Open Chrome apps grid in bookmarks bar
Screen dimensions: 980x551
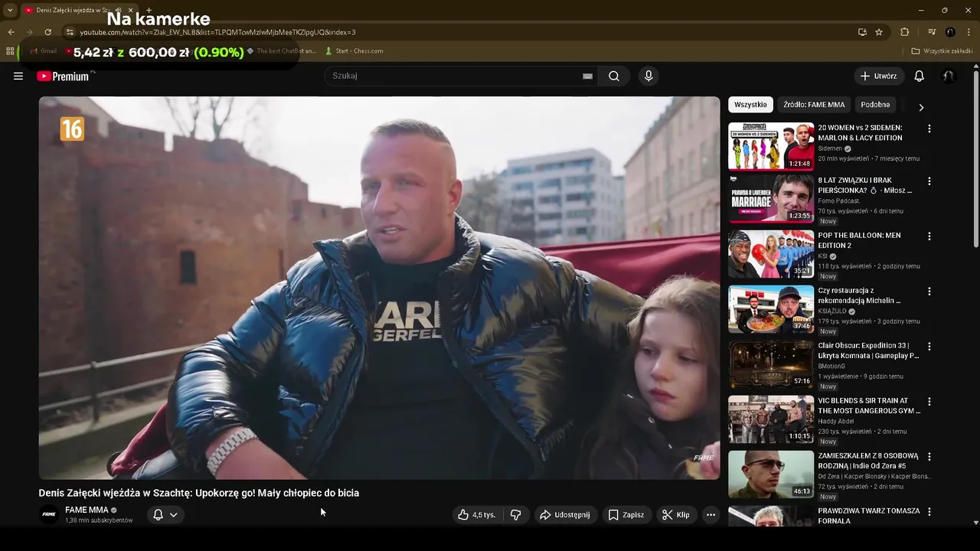click(x=10, y=51)
